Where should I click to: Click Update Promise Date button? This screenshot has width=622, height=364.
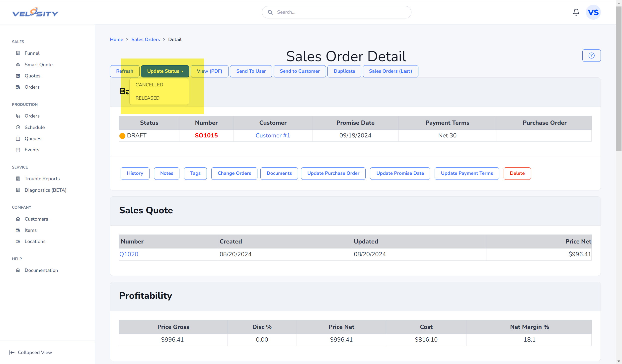click(x=400, y=173)
